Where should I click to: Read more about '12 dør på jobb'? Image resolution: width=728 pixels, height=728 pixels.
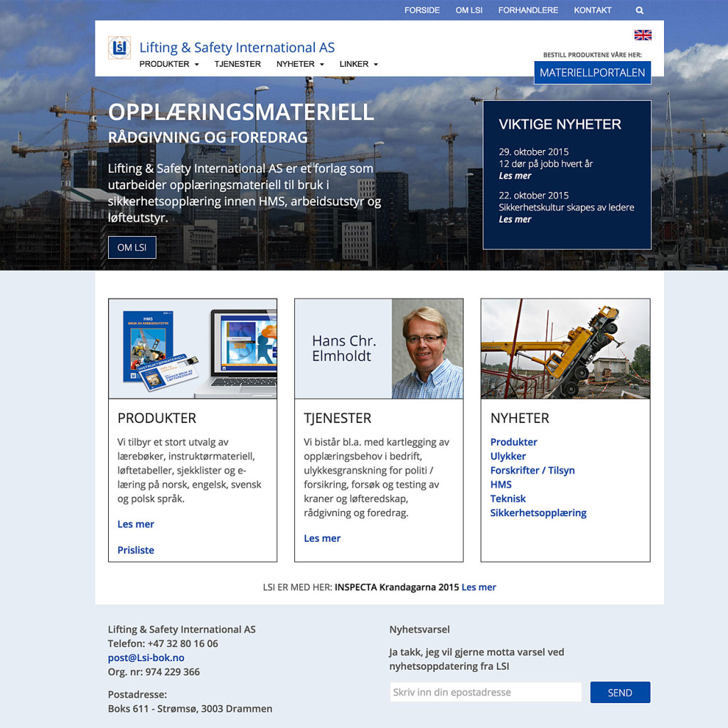point(515,176)
